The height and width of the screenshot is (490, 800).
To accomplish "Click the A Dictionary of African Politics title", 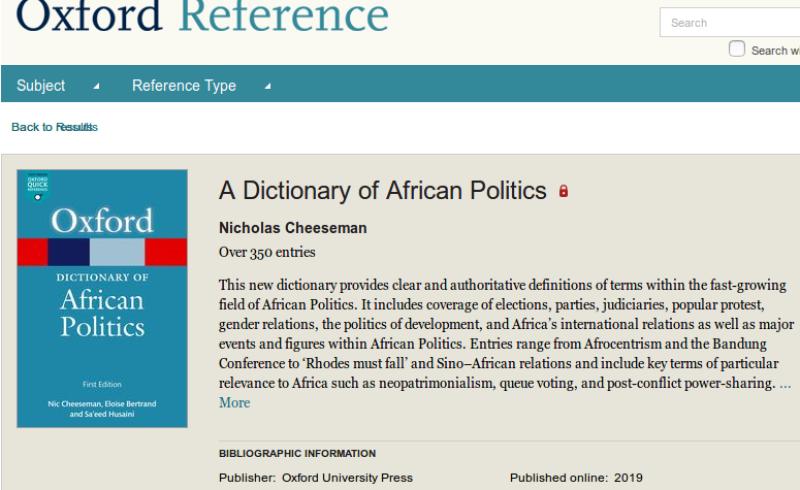I will point(382,191).
